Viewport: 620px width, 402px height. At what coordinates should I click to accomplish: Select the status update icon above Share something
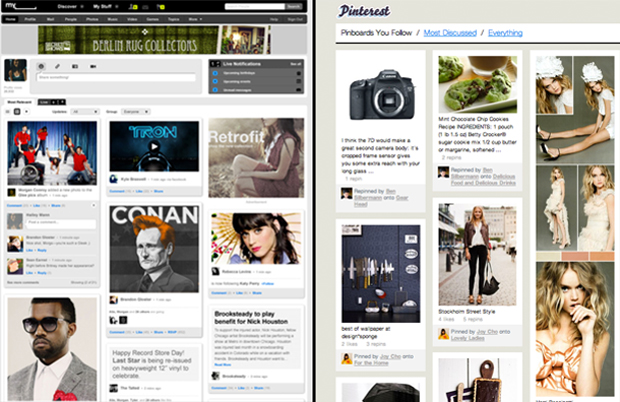point(41,66)
